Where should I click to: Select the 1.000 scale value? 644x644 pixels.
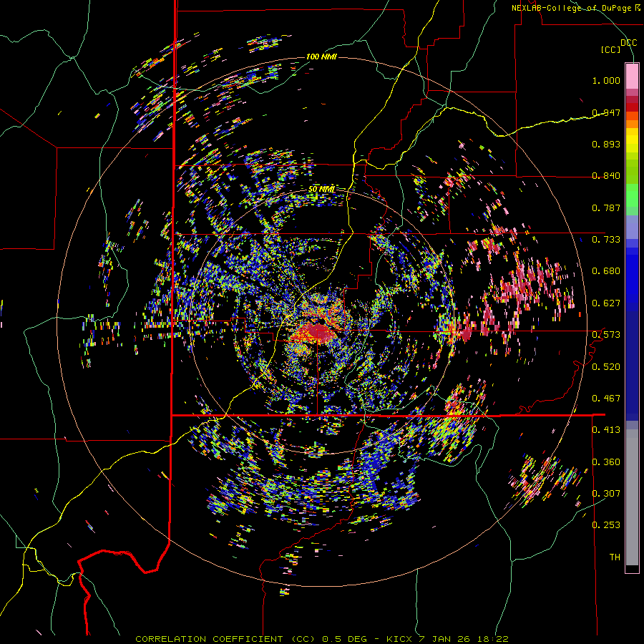tap(606, 80)
